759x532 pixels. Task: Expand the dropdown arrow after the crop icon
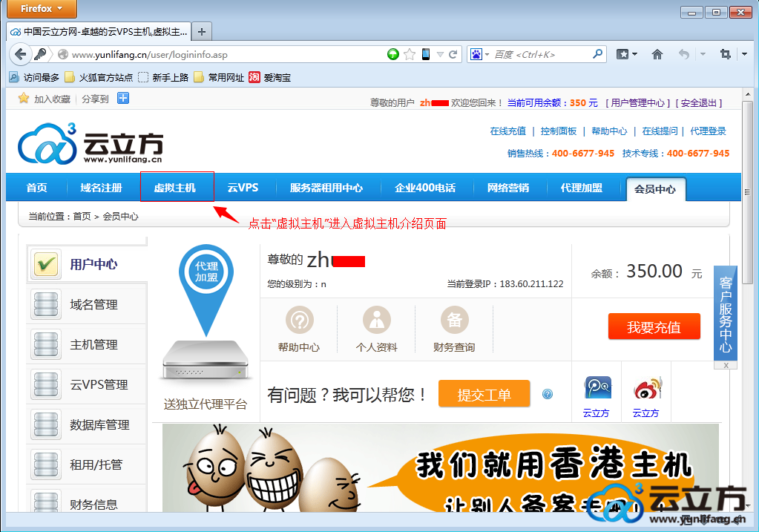744,54
